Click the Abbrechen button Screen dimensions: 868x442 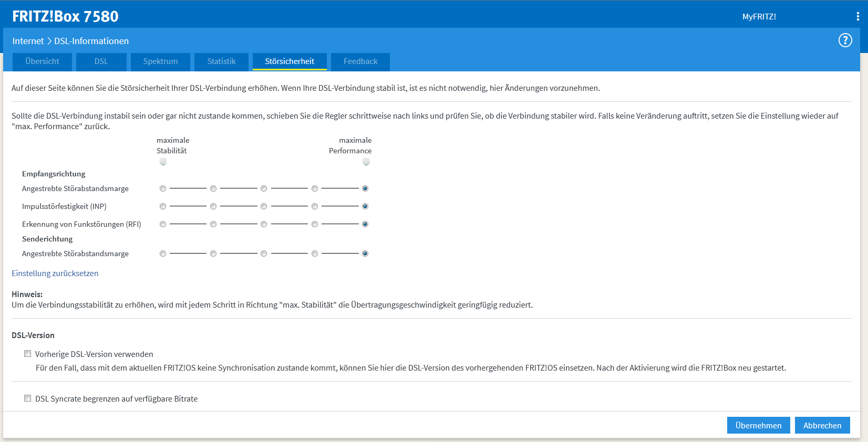(822, 425)
